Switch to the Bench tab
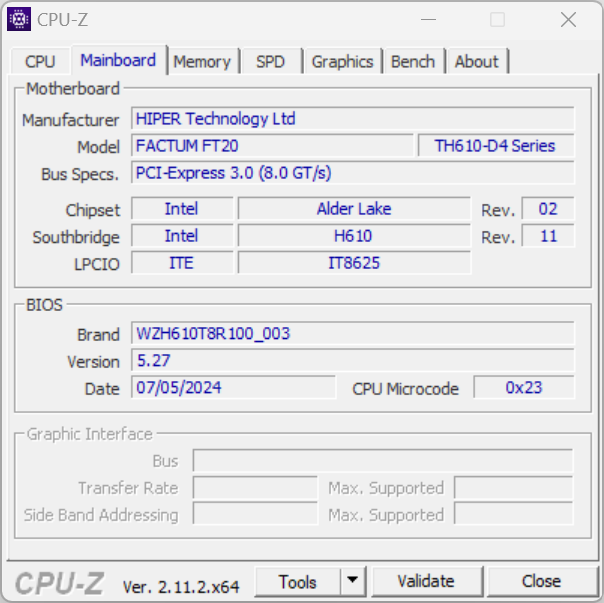The image size is (604, 603). click(x=413, y=62)
